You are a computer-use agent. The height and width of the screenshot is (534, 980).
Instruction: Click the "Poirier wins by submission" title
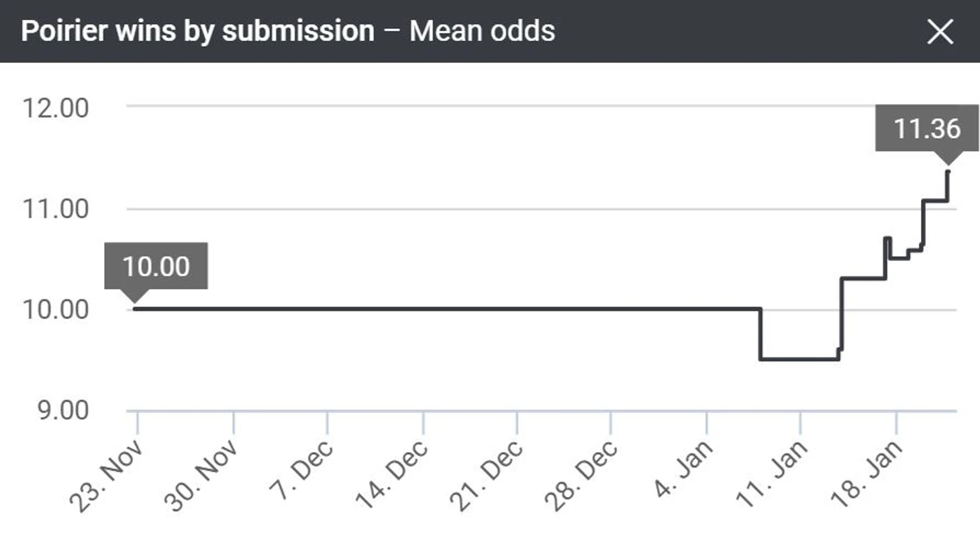click(x=198, y=32)
